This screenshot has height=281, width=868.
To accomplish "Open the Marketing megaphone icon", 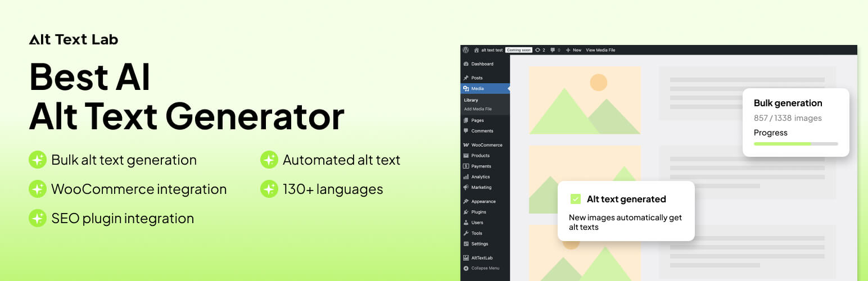I will tap(466, 187).
